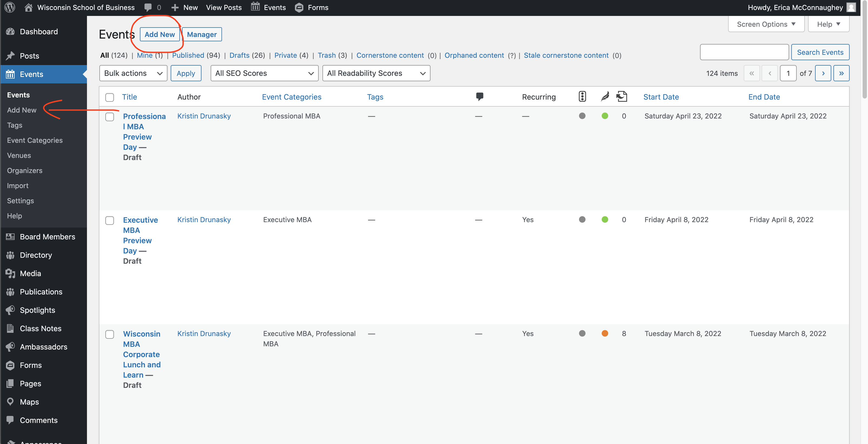This screenshot has height=444, width=868.
Task: Open the Bulk actions dropdown
Action: click(133, 73)
